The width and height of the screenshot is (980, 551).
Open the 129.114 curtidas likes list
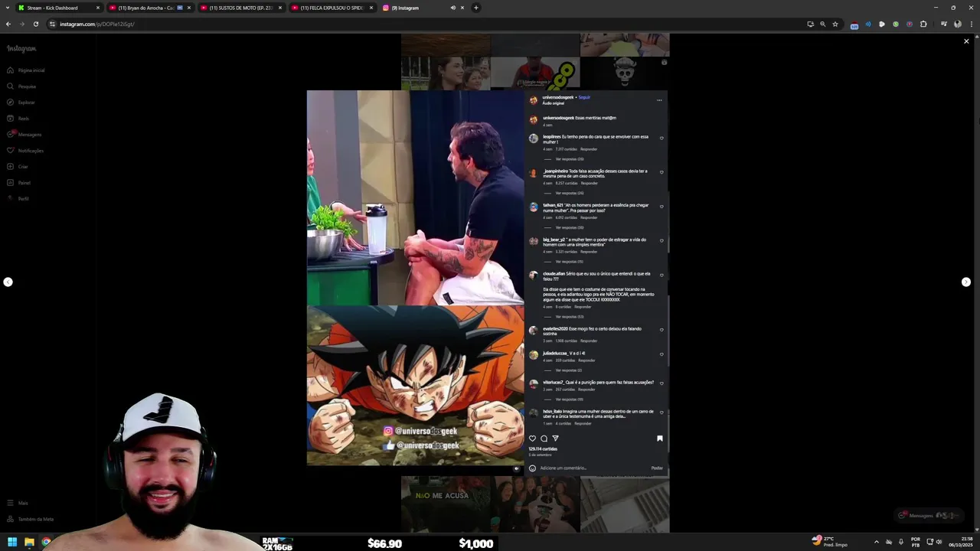543,449
